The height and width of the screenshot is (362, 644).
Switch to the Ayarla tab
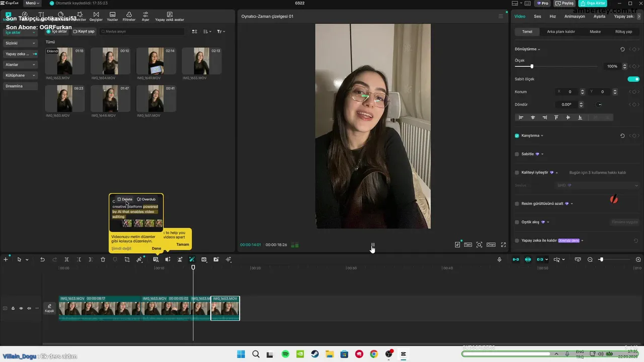point(599,17)
